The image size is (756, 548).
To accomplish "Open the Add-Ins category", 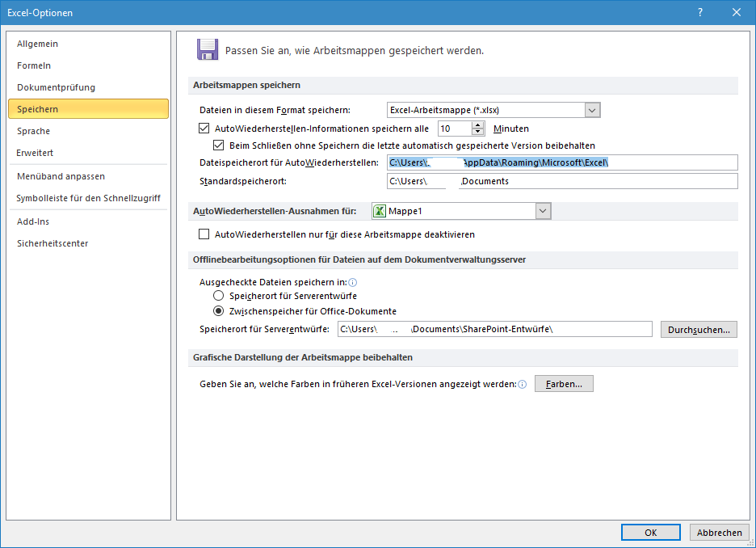I will pos(88,222).
